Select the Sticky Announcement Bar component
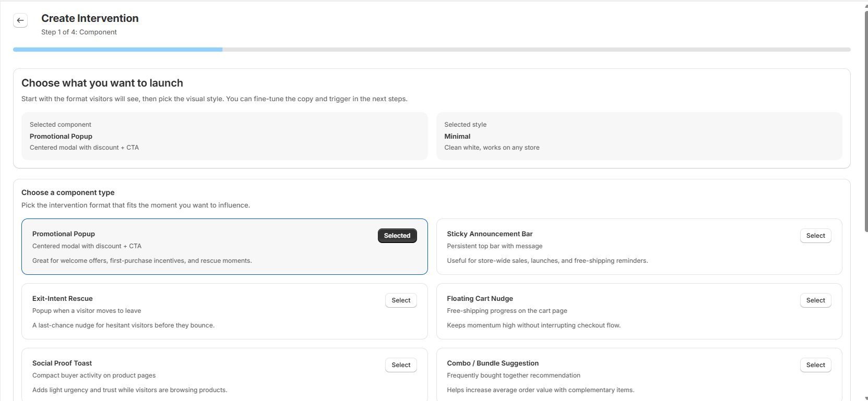Image resolution: width=868 pixels, height=401 pixels. click(x=815, y=236)
